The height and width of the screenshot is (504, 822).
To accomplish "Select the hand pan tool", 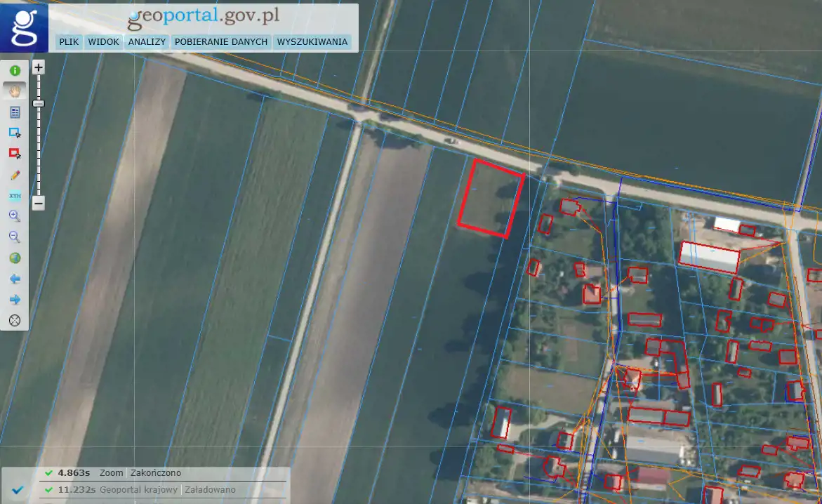I will click(15, 91).
